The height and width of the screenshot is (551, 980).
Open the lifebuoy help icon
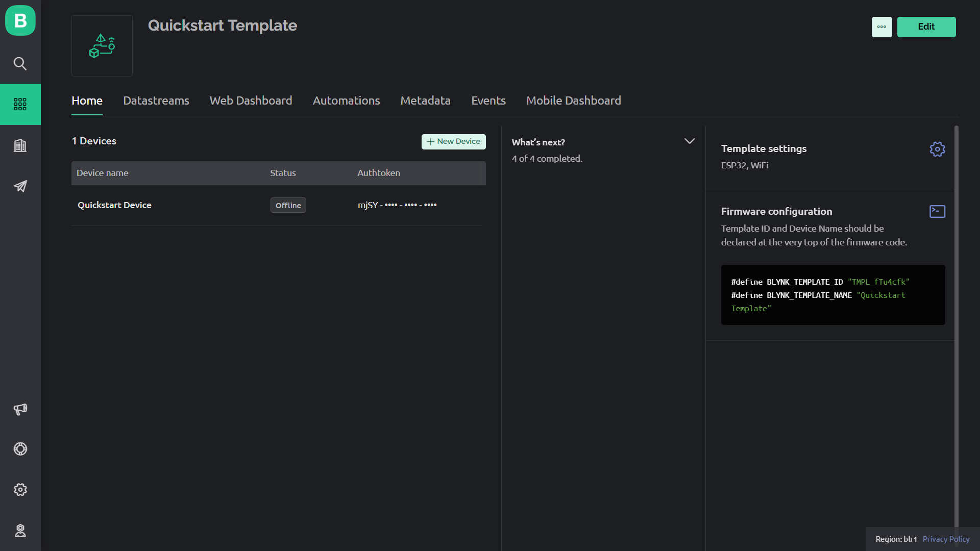tap(20, 449)
